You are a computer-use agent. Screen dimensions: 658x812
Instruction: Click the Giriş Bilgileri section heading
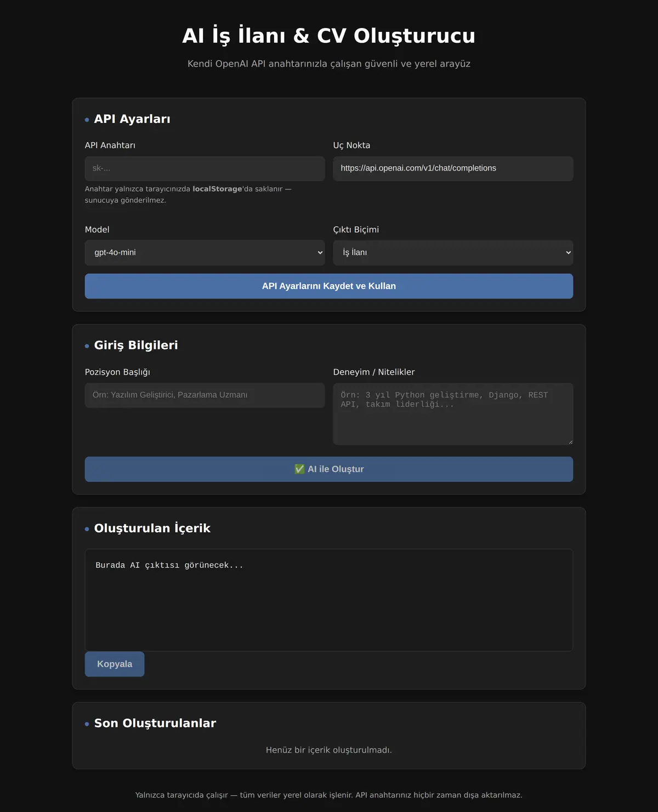point(136,345)
